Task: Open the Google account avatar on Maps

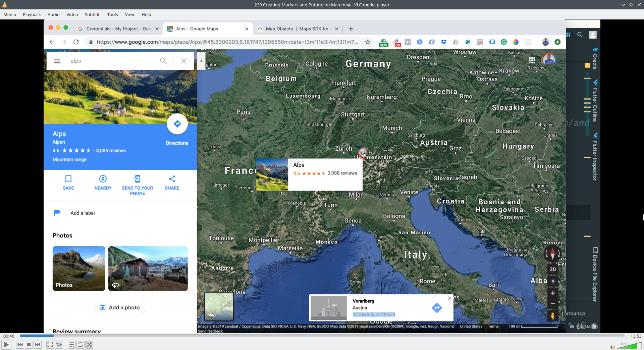Action: point(549,60)
